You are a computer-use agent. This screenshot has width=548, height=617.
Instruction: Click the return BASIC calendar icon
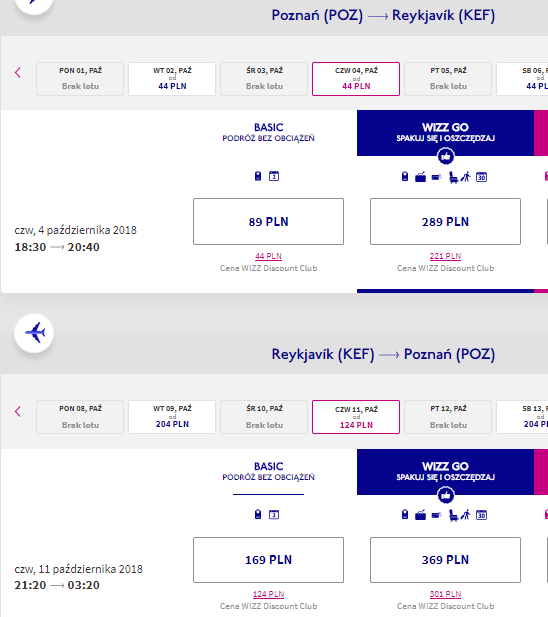[274, 515]
